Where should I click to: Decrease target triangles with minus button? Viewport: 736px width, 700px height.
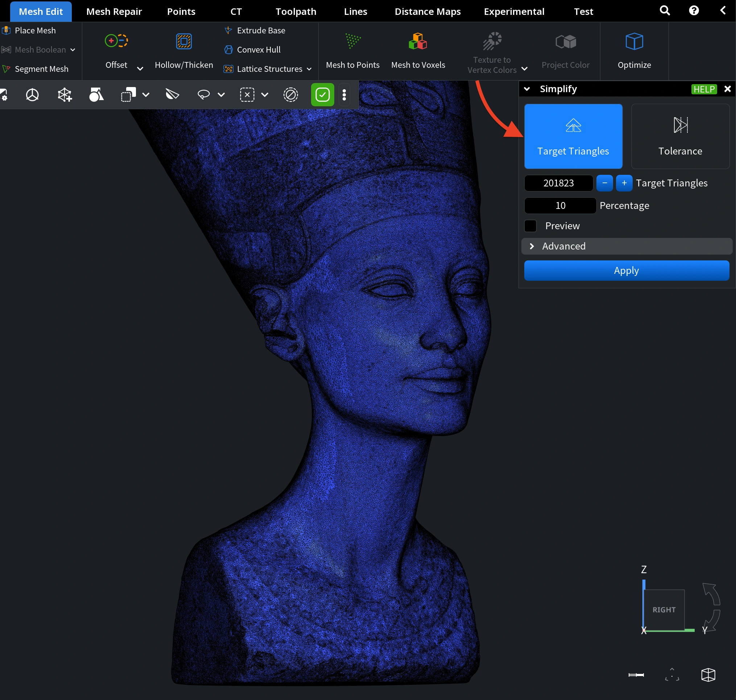click(604, 183)
